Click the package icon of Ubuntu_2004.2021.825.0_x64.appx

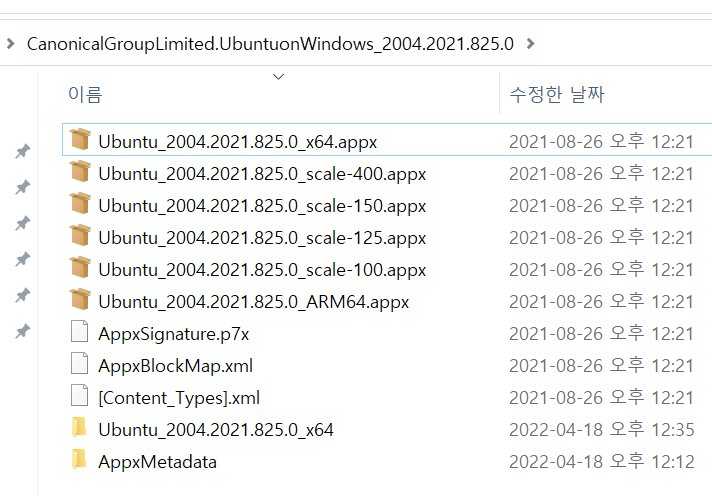[80, 139]
